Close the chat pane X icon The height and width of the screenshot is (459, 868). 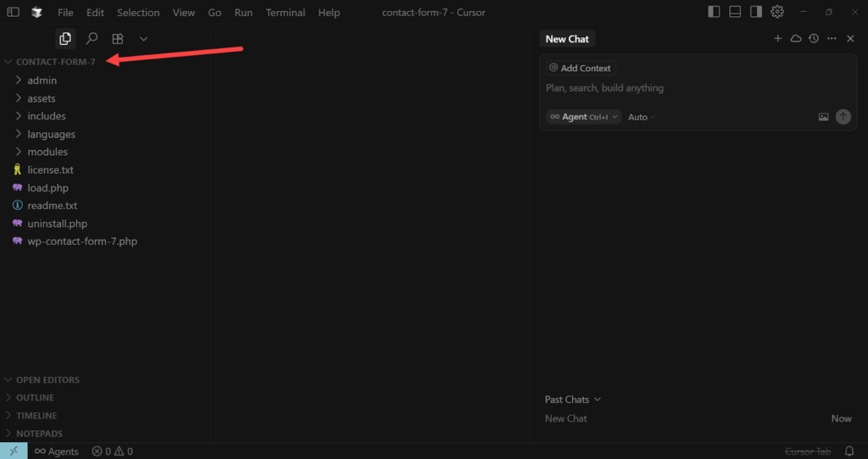tap(851, 38)
